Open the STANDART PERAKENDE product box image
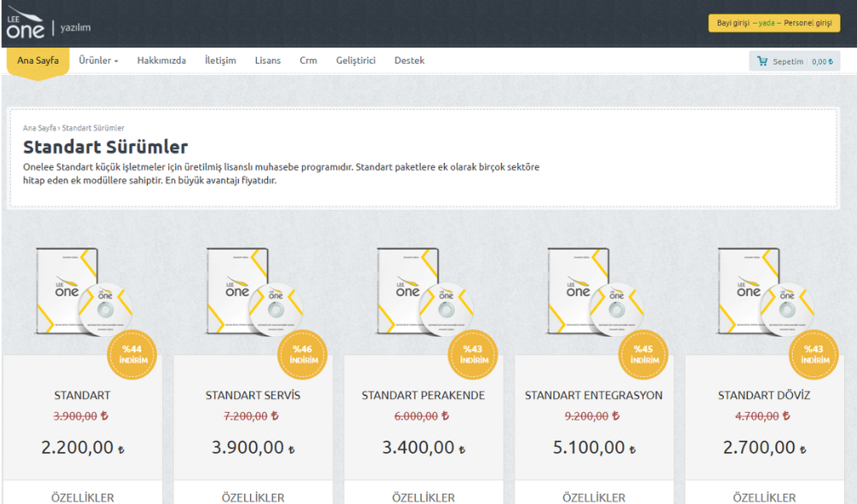 [425, 291]
